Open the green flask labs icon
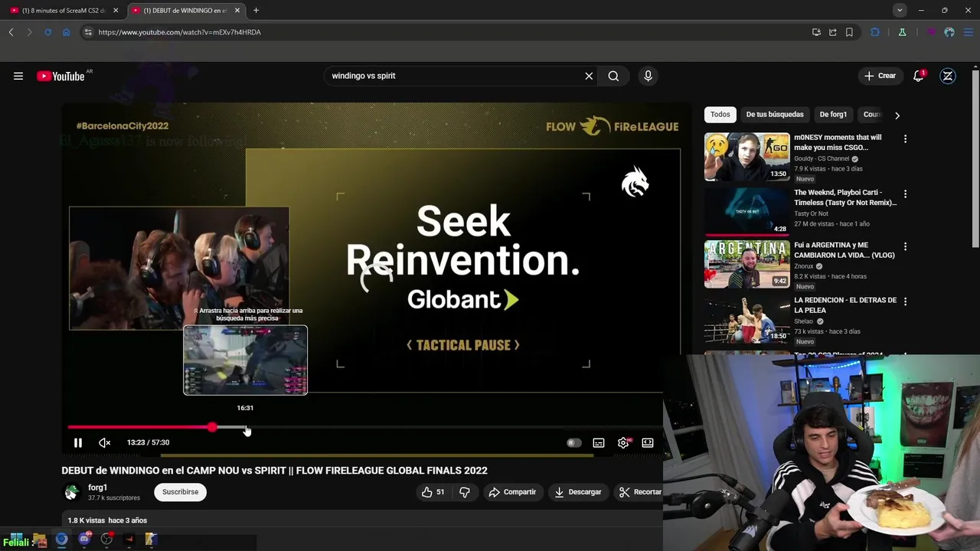This screenshot has width=980, height=551. coord(902,32)
